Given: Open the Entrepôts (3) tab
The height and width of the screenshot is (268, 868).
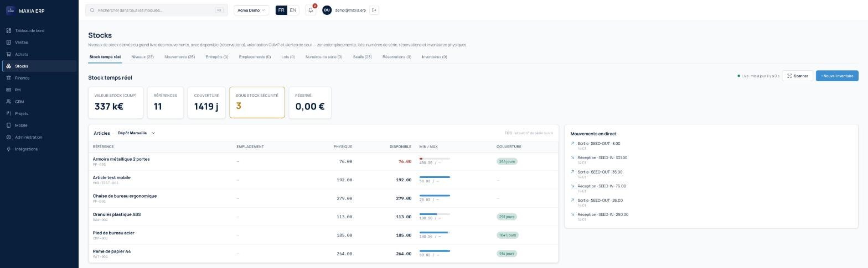Looking at the screenshot, I should tap(217, 57).
